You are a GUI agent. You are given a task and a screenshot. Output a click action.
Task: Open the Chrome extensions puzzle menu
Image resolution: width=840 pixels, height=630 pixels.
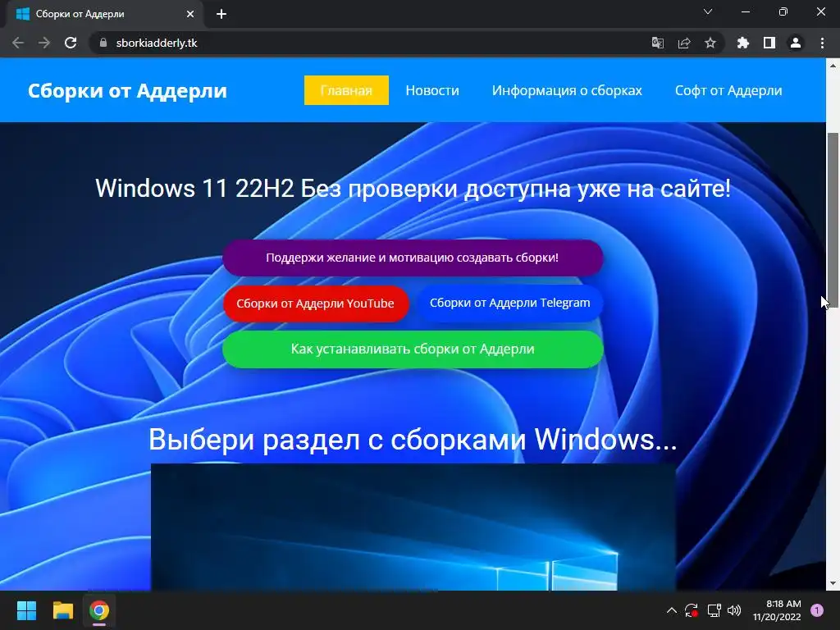[x=742, y=43]
